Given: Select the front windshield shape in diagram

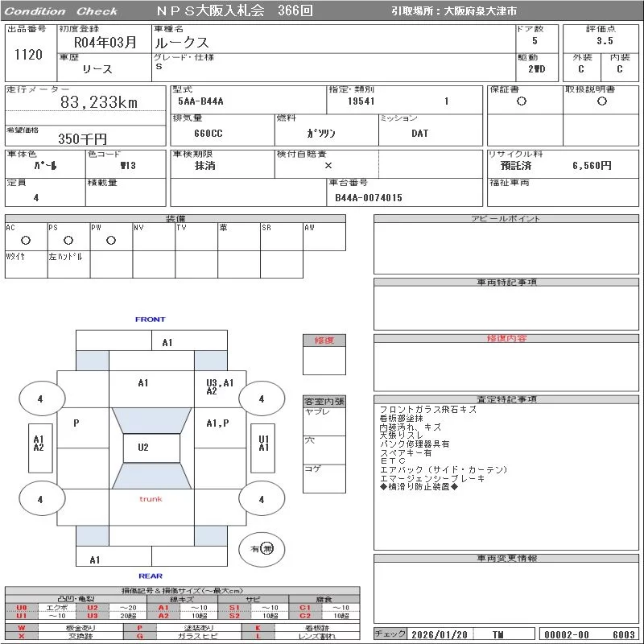Looking at the screenshot, I should [x=151, y=421].
